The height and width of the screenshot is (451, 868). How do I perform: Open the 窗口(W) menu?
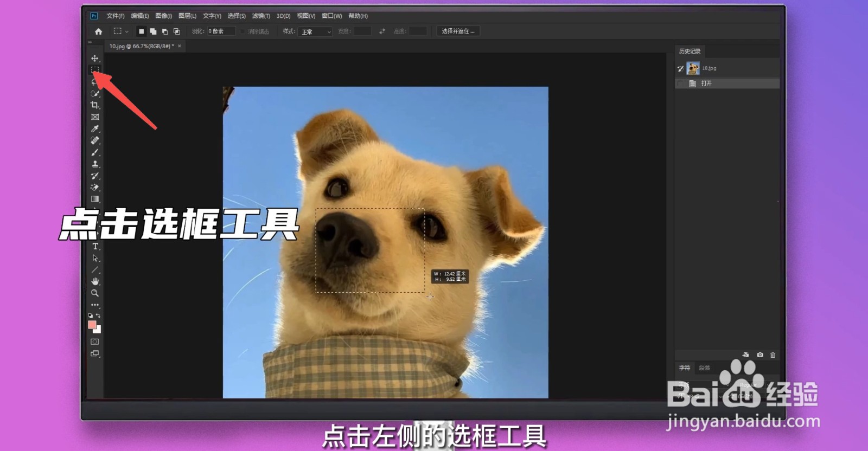coord(331,16)
